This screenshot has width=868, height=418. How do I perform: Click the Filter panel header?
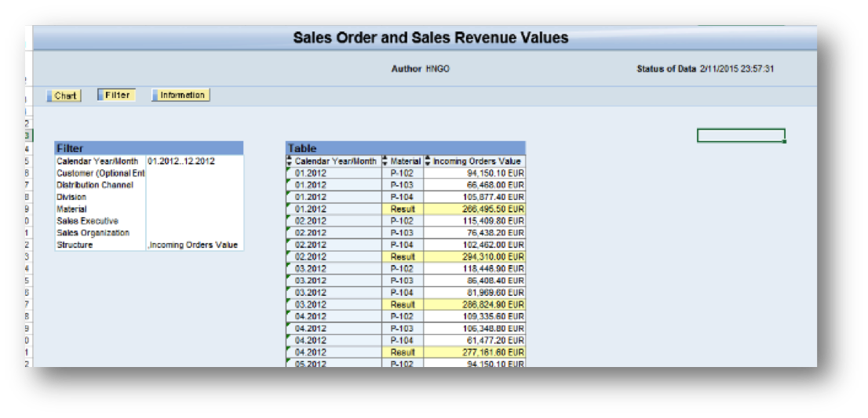point(149,148)
